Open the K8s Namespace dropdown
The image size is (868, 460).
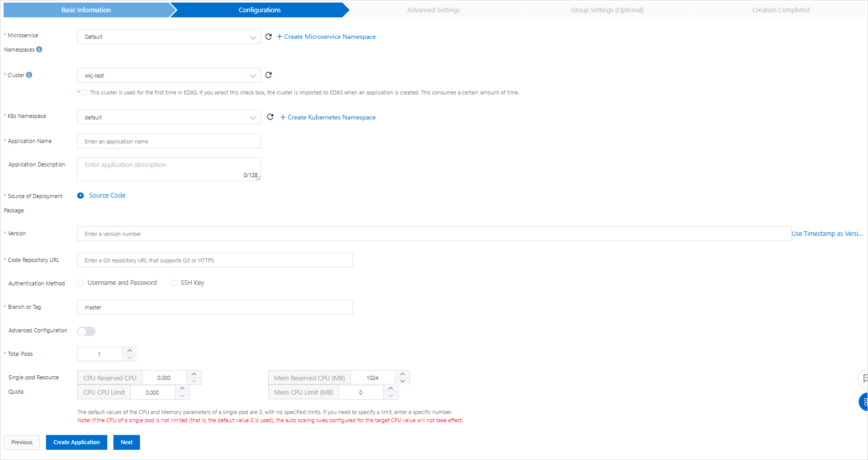pyautogui.click(x=169, y=117)
